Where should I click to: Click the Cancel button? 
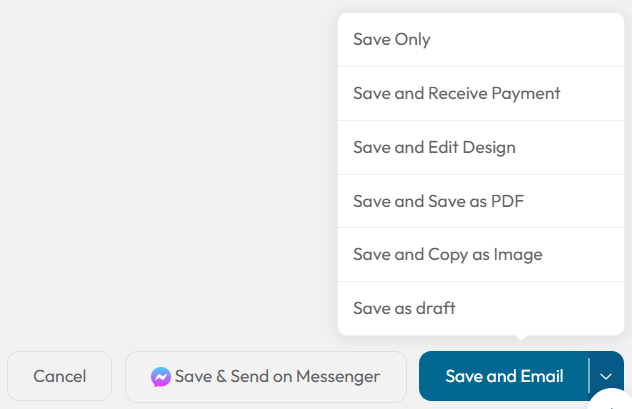point(60,376)
